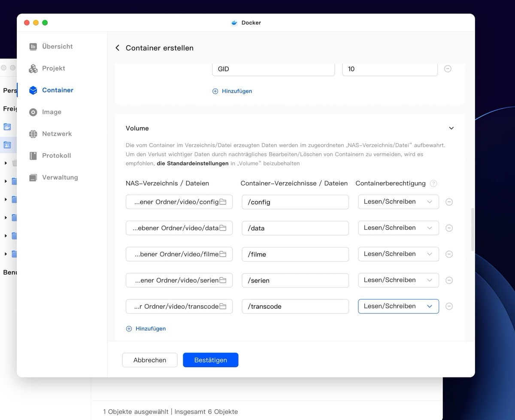Remove the /data volume mapping row

449,228
